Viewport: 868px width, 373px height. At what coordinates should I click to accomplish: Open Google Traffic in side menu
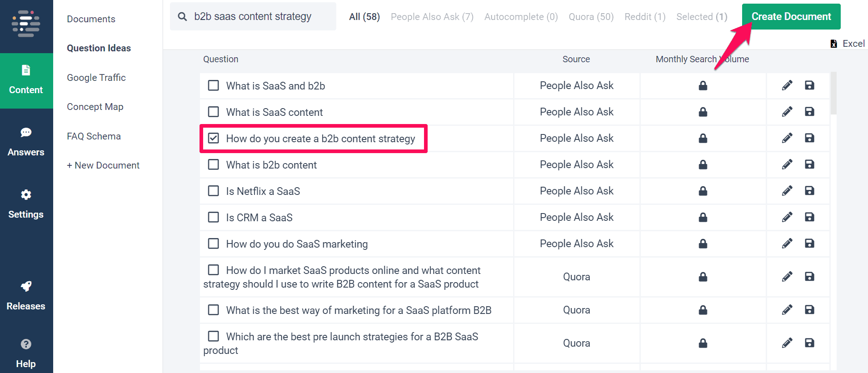tap(96, 78)
